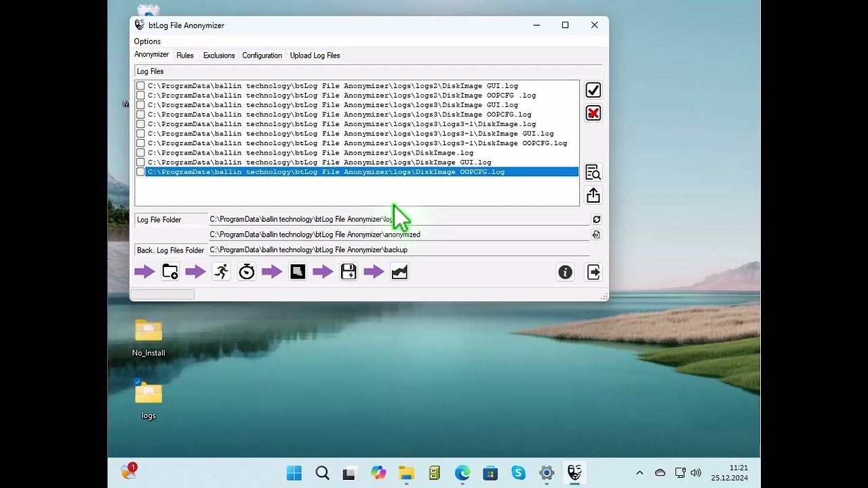The height and width of the screenshot is (488, 868).
Task: Click the small icon beside the anonymized folder path
Action: [x=597, y=235]
